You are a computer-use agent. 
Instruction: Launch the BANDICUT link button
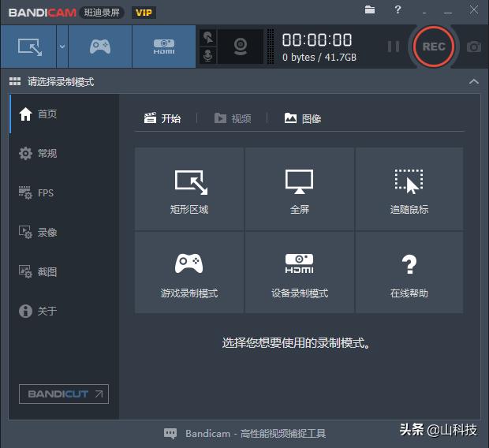tap(64, 394)
